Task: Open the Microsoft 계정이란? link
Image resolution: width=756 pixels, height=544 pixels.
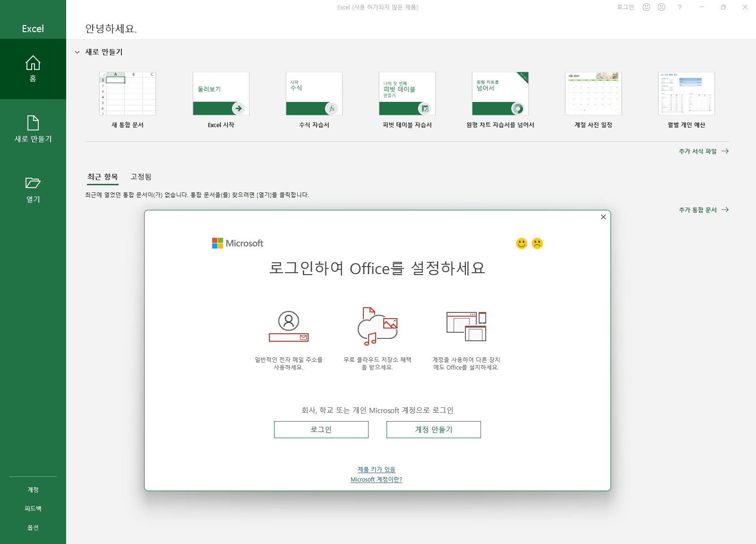Action: (x=377, y=479)
